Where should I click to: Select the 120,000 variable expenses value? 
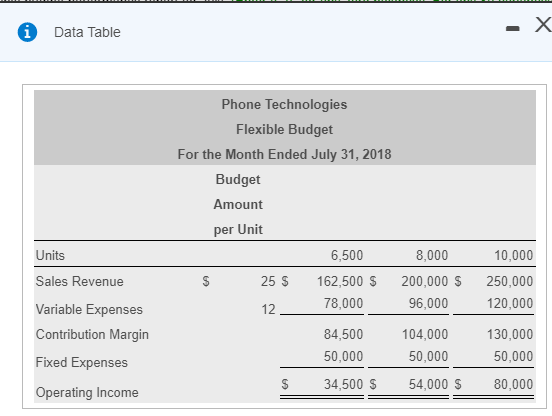pos(510,303)
